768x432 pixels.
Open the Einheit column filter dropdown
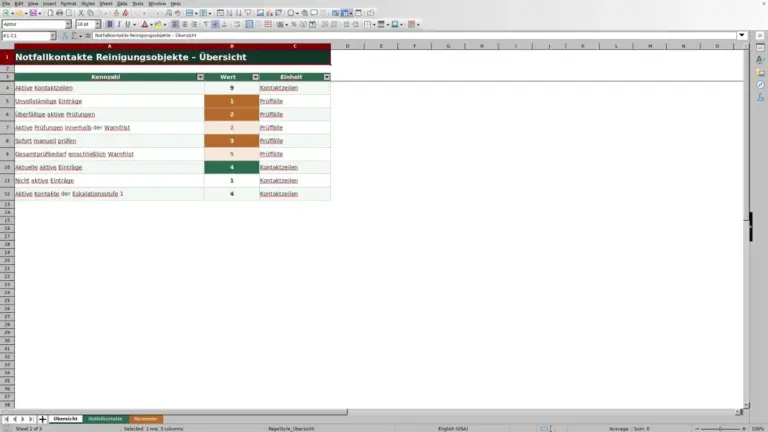point(327,77)
